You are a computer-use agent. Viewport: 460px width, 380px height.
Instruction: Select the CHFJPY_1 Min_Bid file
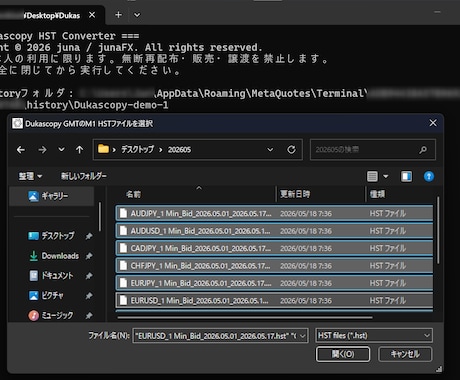point(274,266)
